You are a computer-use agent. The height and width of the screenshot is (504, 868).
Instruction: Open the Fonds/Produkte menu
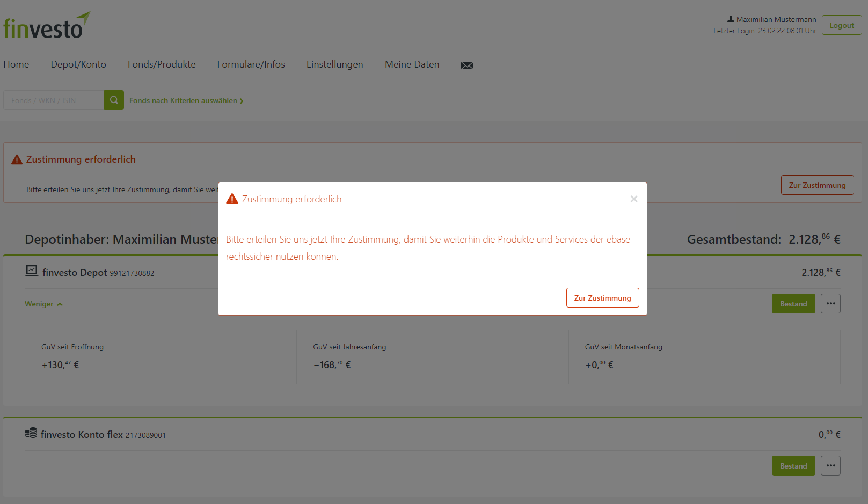click(162, 64)
